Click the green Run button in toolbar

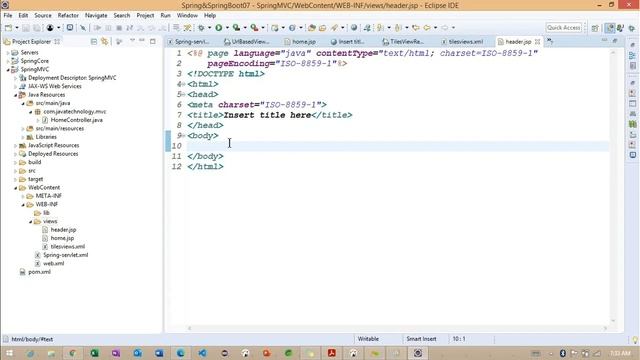coord(219,28)
